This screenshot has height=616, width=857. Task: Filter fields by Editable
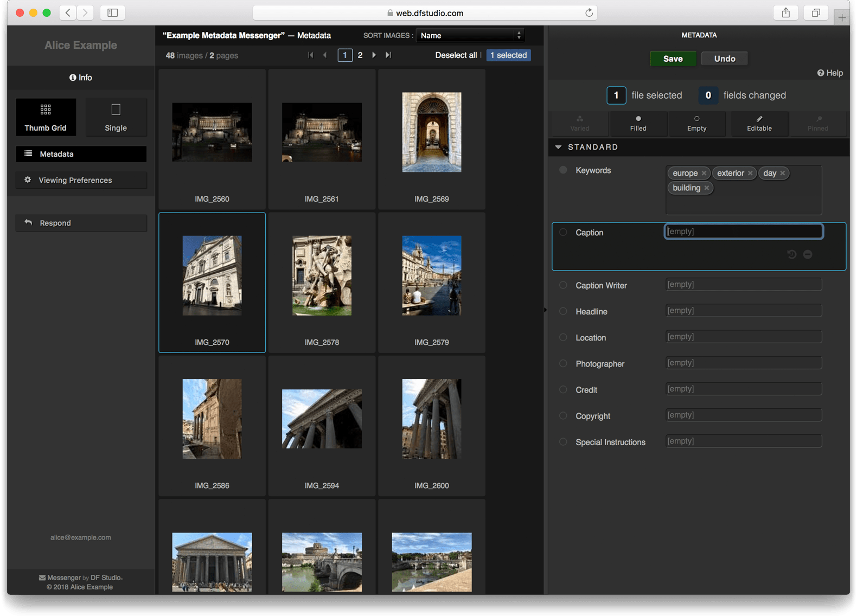(759, 123)
